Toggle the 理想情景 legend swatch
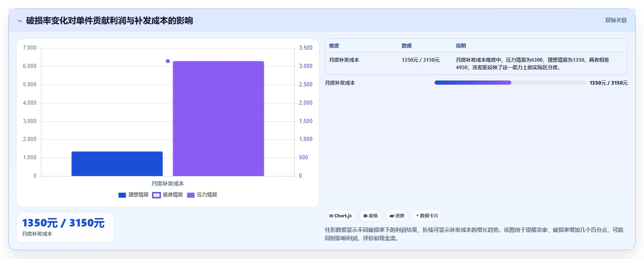Screen dimensions: 644x259 click(x=122, y=195)
